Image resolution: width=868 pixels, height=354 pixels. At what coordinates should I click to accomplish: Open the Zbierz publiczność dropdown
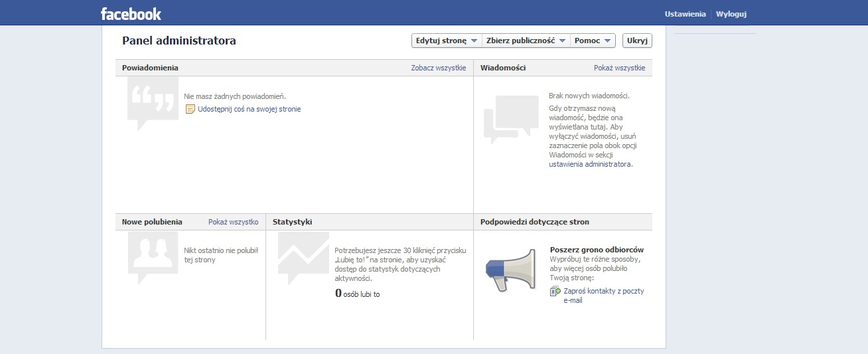pos(526,41)
